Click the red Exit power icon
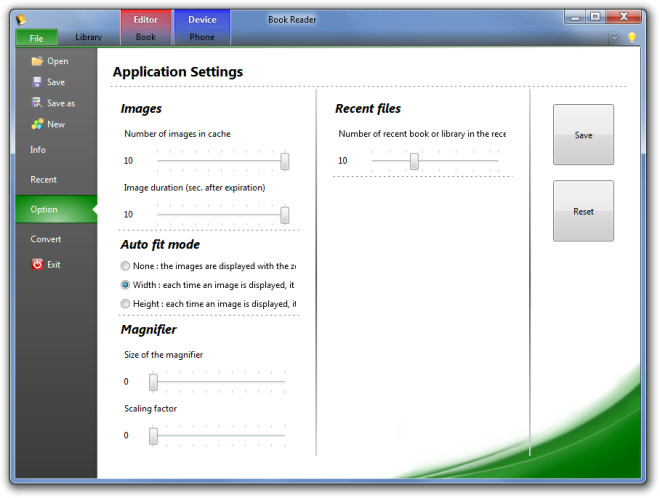The width and height of the screenshot is (660, 498). point(37,264)
